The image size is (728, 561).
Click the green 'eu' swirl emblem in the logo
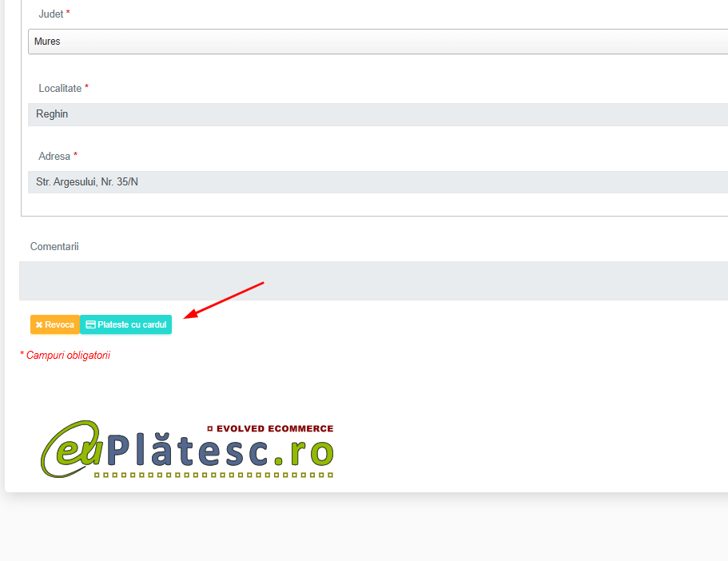(70, 448)
